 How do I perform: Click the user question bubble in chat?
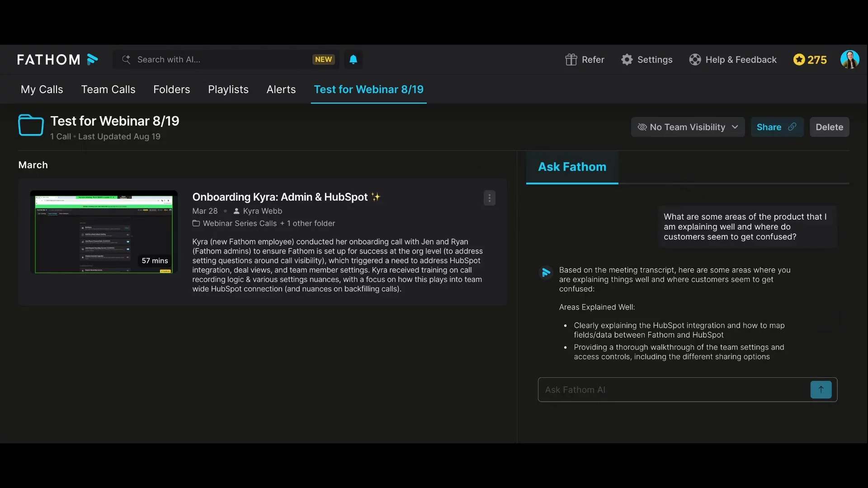(747, 227)
